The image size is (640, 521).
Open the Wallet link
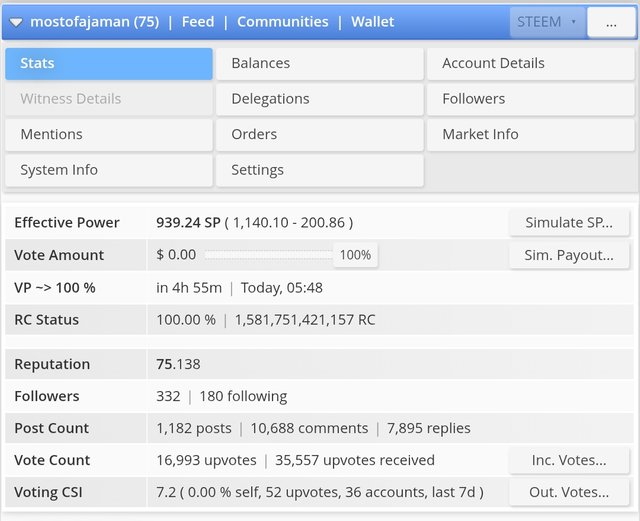click(373, 22)
